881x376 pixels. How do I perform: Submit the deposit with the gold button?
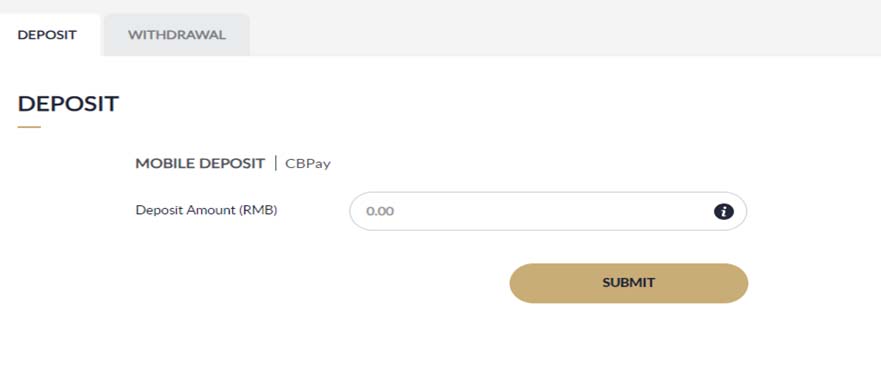[x=629, y=283]
